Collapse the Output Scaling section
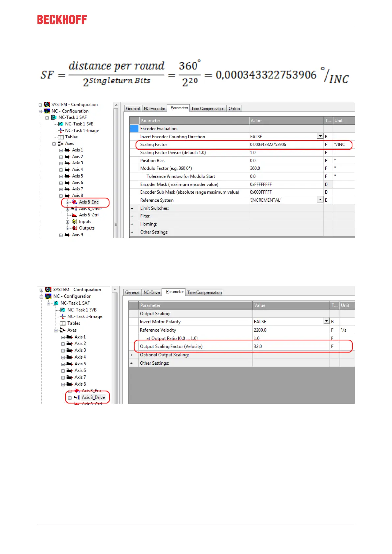 click(131, 314)
